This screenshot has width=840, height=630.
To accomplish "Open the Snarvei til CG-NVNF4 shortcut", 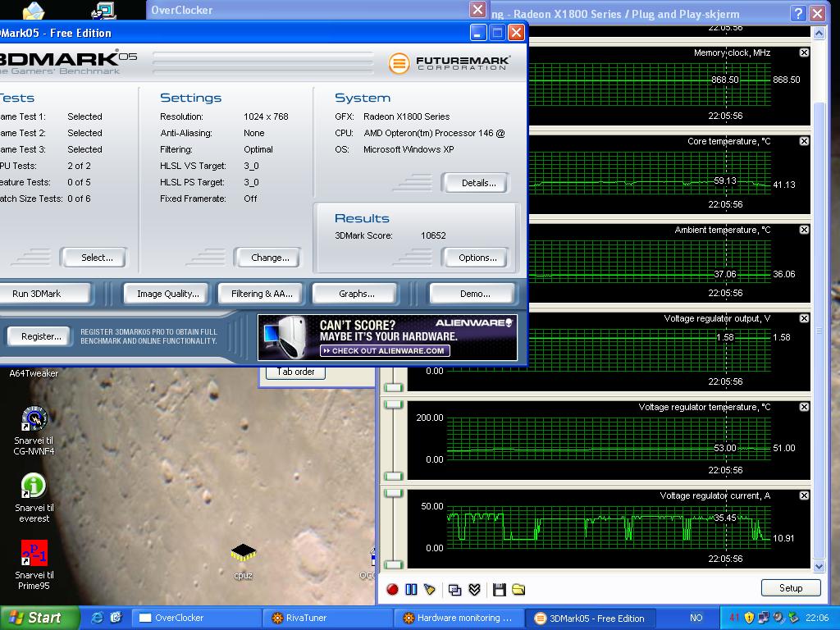I will pyautogui.click(x=34, y=431).
